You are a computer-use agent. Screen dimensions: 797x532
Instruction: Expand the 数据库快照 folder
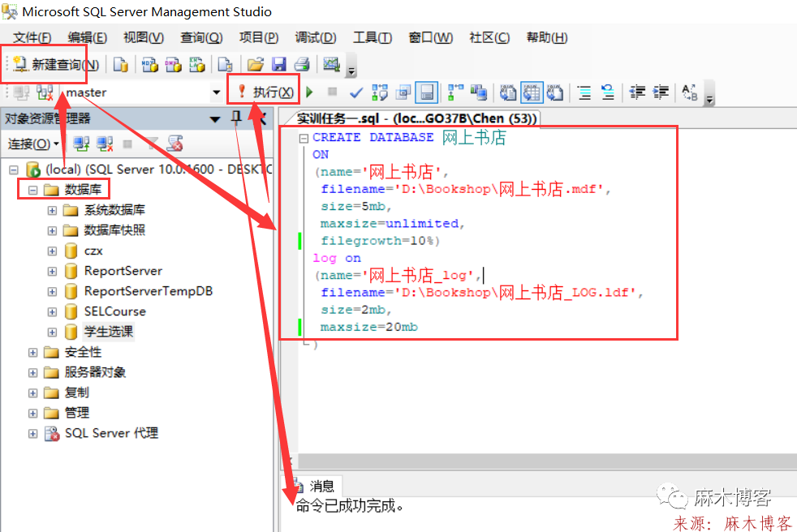point(52,230)
